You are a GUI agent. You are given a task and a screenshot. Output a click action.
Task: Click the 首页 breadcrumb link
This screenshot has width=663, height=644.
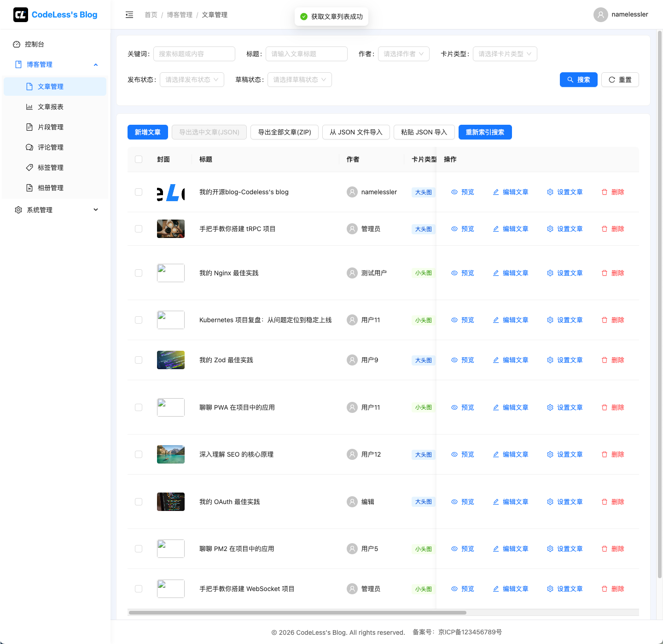[151, 15]
